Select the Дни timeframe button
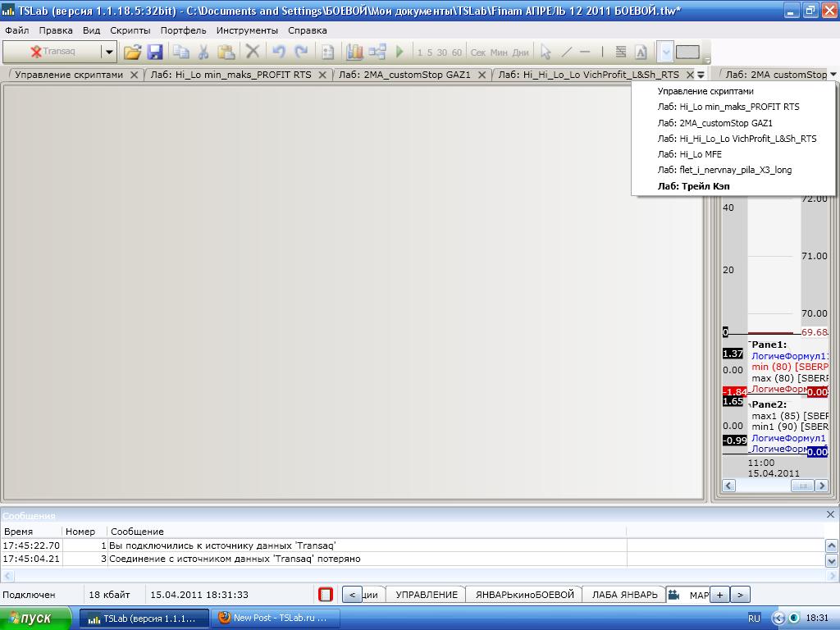The height and width of the screenshot is (630, 840). click(x=520, y=52)
